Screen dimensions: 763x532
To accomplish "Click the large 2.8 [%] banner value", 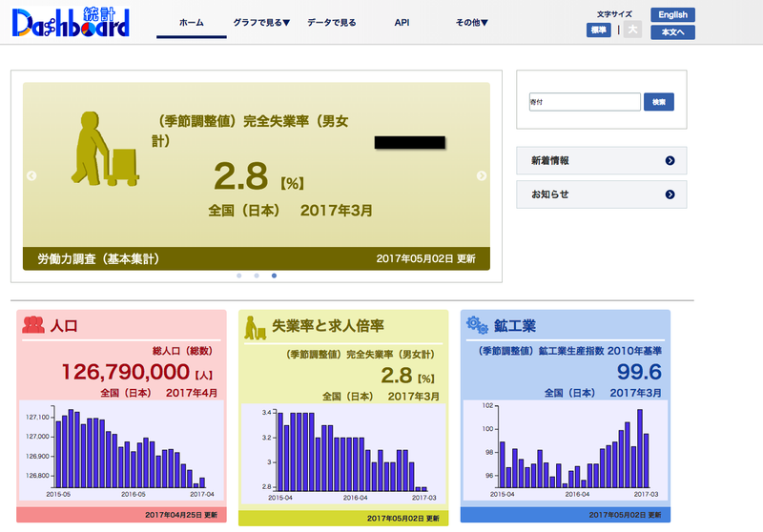I will point(258,176).
